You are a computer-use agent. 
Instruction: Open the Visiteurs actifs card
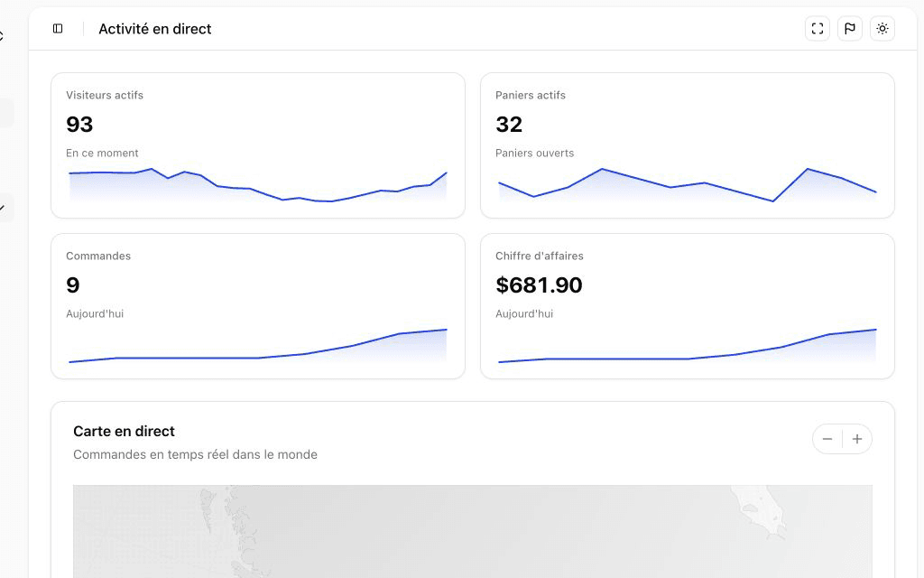[258, 145]
